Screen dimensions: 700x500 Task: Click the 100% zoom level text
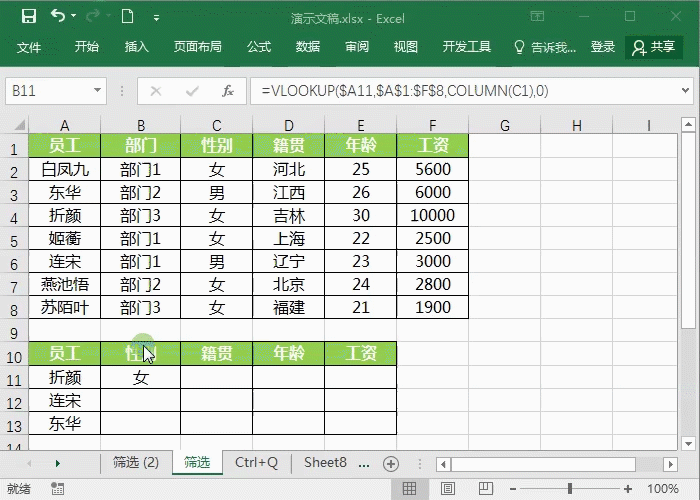[x=663, y=489]
